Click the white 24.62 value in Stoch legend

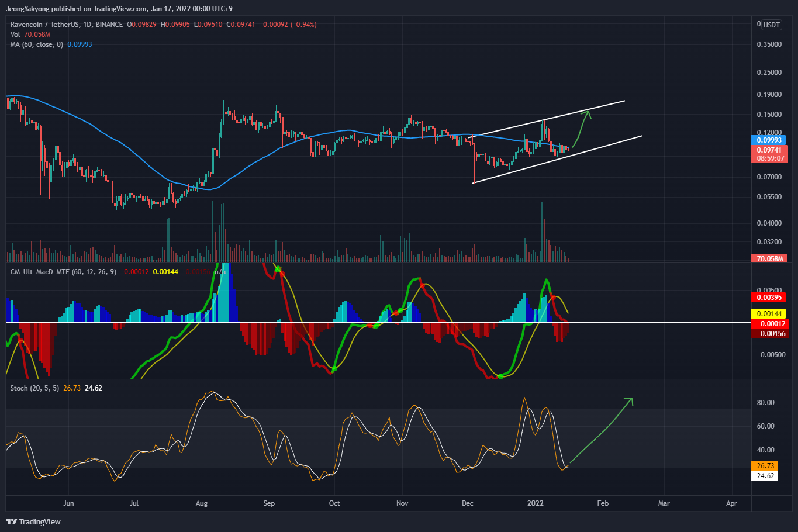(94, 388)
